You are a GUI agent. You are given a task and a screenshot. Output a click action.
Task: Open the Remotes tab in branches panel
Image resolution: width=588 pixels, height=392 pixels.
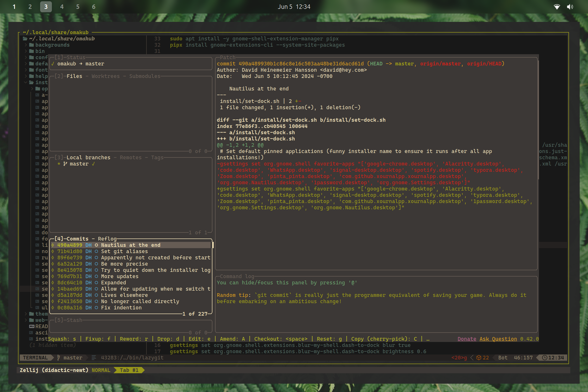[131, 157]
